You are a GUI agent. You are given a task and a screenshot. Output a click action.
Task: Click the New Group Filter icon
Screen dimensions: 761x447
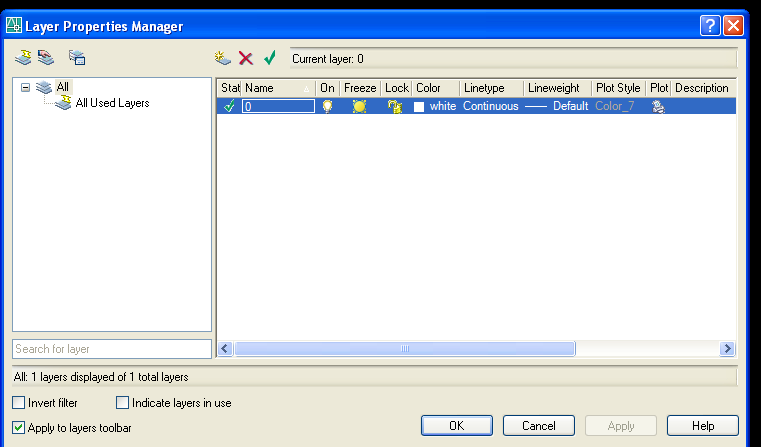click(46, 58)
